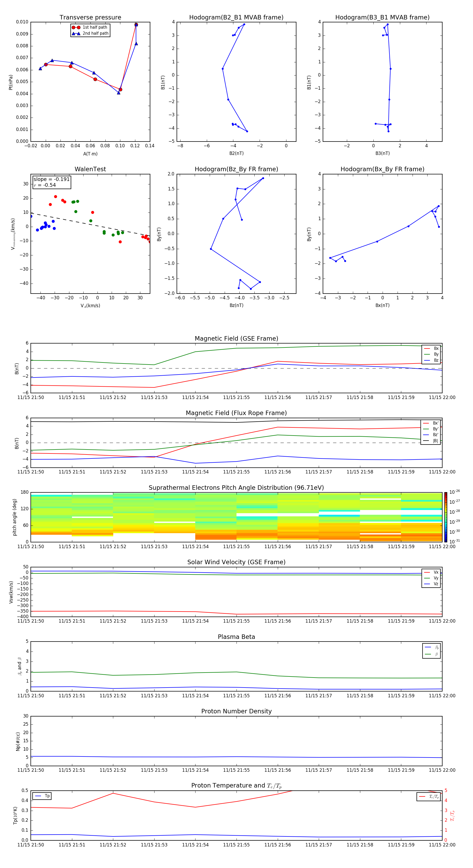
Task: Click the 'Bz(nT)' x-axis label
Action: pyautogui.click(x=236, y=306)
